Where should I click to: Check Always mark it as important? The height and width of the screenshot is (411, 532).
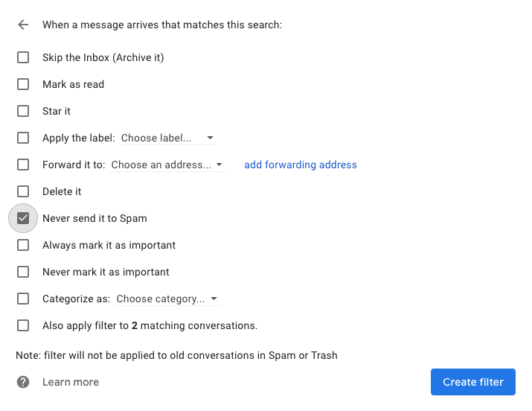23,245
